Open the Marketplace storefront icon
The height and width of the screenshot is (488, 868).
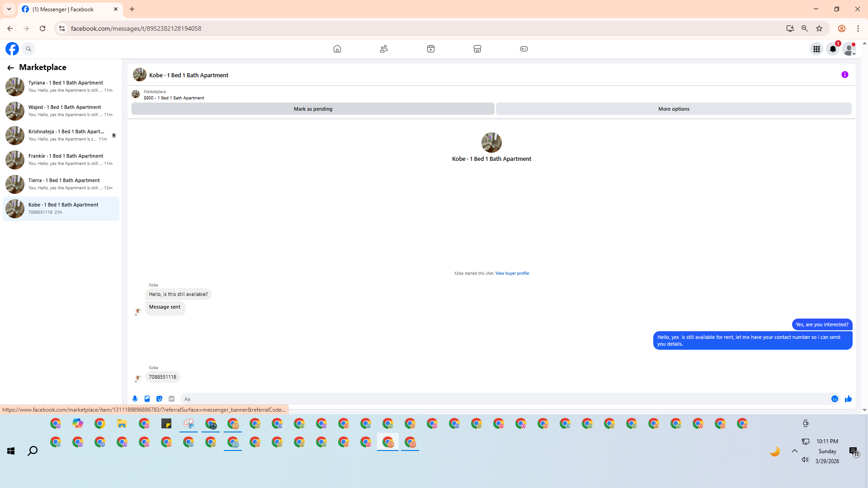tap(477, 49)
